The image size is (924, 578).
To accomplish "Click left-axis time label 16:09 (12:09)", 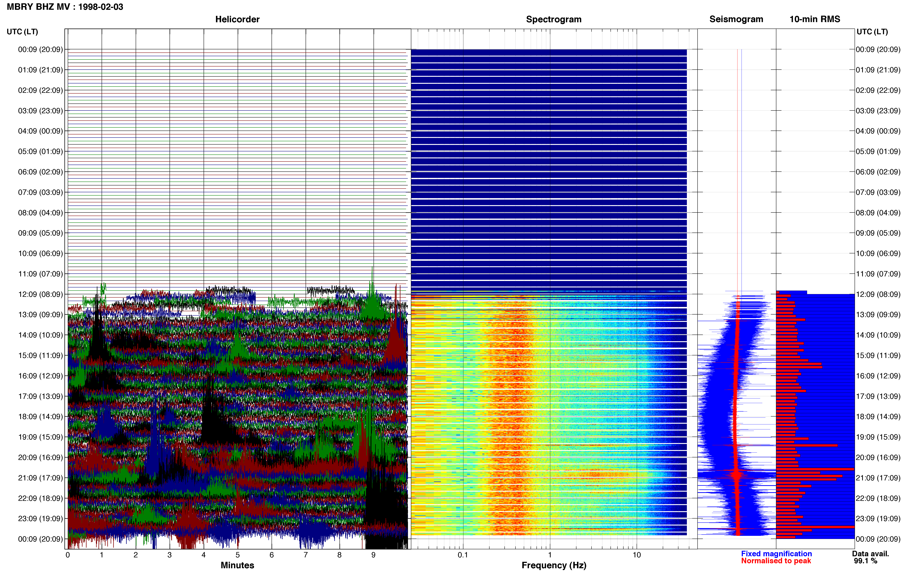I will (x=41, y=376).
